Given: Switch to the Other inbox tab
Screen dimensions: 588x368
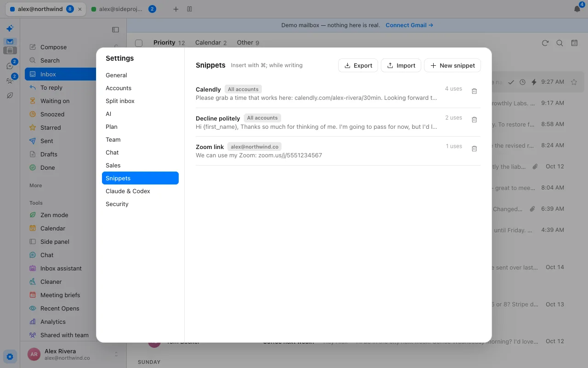Looking at the screenshot, I should click(x=248, y=43).
